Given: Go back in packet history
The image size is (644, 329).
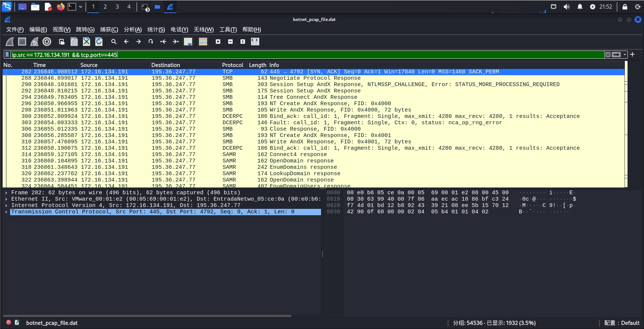Looking at the screenshot, I should [126, 42].
